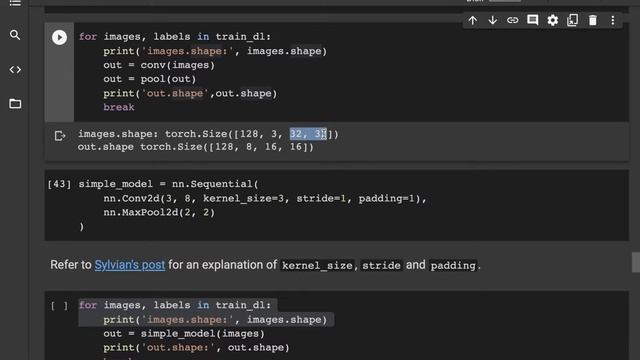Click the stride inline code text
This screenshot has width=640, height=360.
pos(381,266)
